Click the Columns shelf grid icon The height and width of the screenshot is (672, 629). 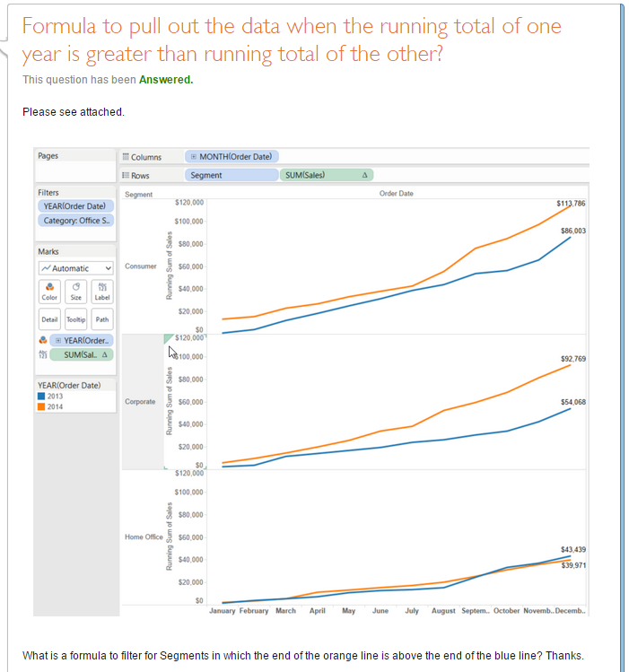click(x=126, y=157)
